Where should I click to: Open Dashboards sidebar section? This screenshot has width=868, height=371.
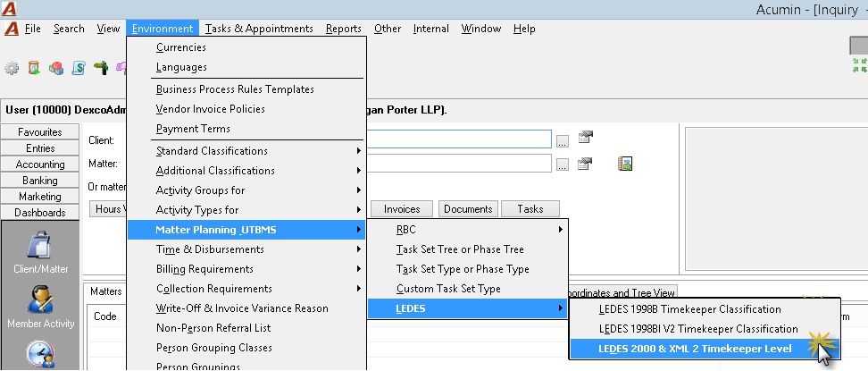[40, 213]
